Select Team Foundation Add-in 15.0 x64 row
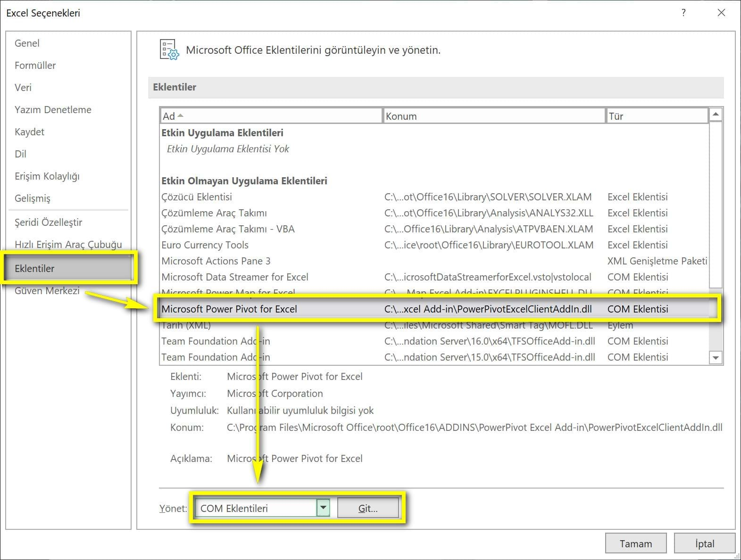Screen dimensions: 741x560 (x=434, y=357)
